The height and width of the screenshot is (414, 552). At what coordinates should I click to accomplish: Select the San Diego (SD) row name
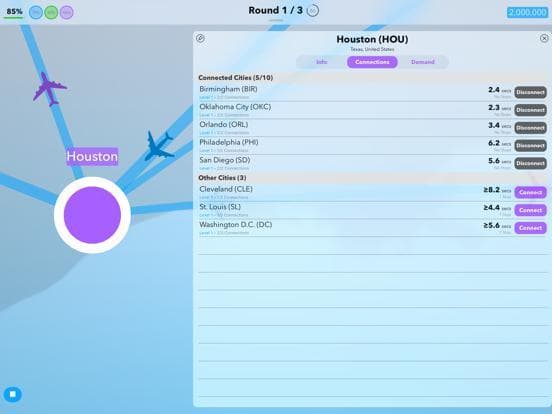(225, 160)
